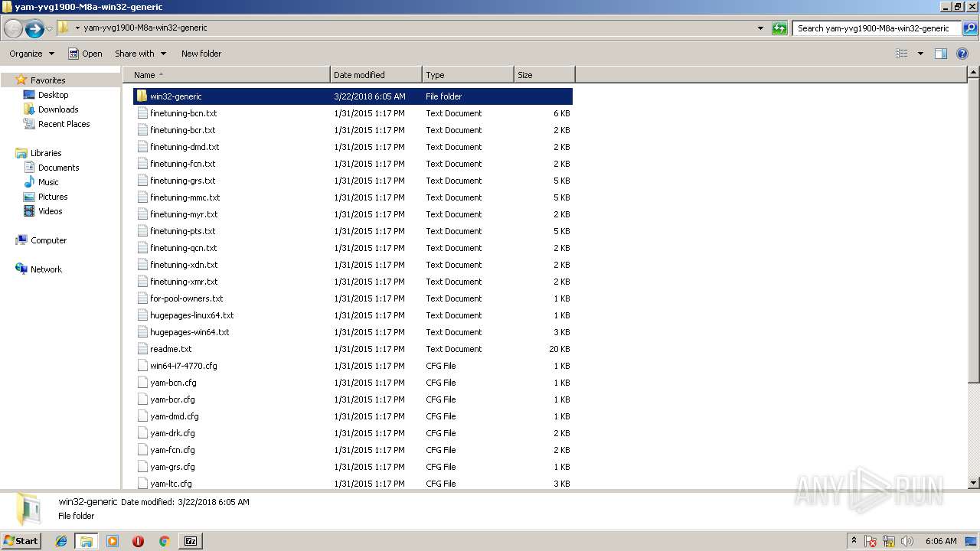Launch Google Chrome from the taskbar
Viewport: 980px width, 551px height.
(164, 541)
